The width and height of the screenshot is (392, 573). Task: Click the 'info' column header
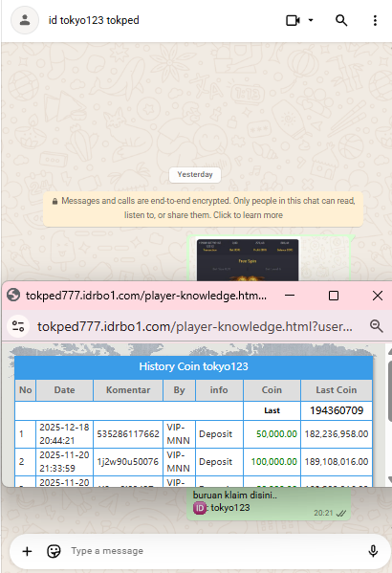point(219,390)
